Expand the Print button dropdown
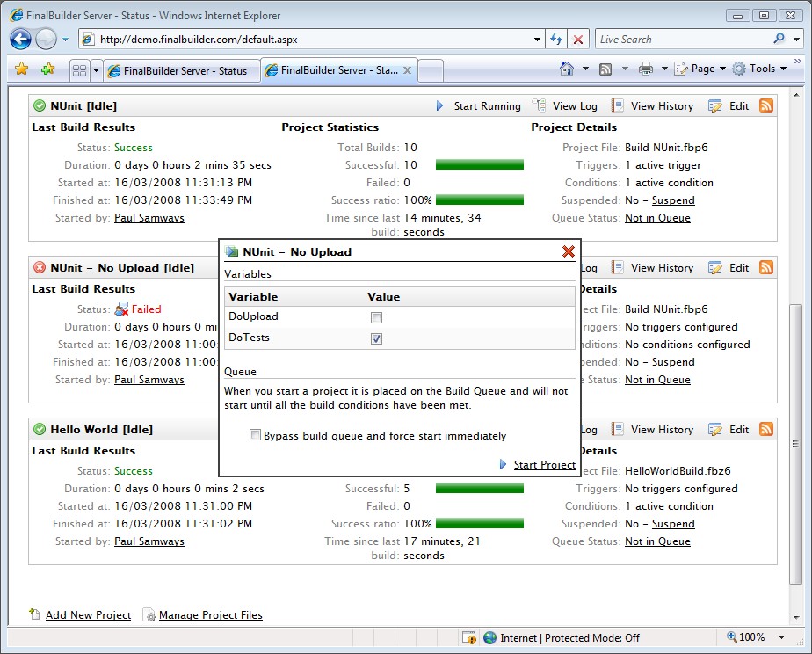 (x=663, y=69)
